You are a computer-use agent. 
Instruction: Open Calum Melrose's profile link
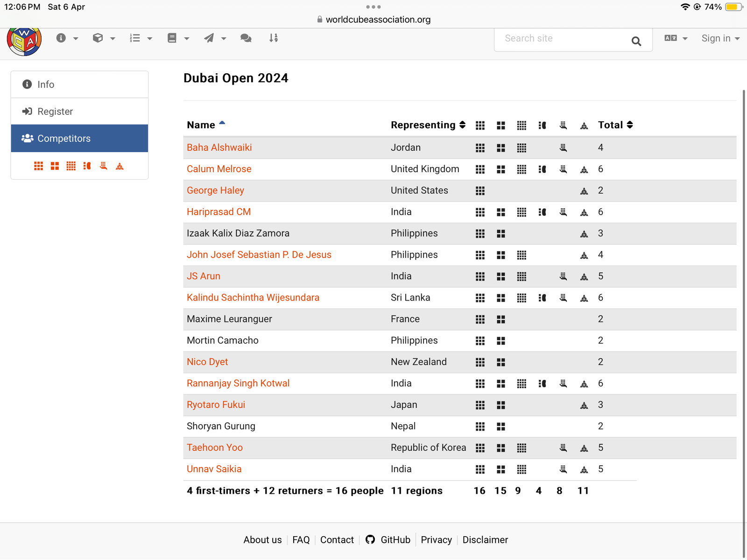tap(219, 169)
